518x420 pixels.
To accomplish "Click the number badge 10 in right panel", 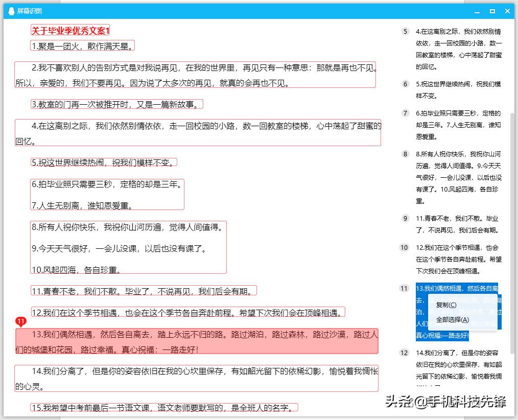I will tap(404, 247).
